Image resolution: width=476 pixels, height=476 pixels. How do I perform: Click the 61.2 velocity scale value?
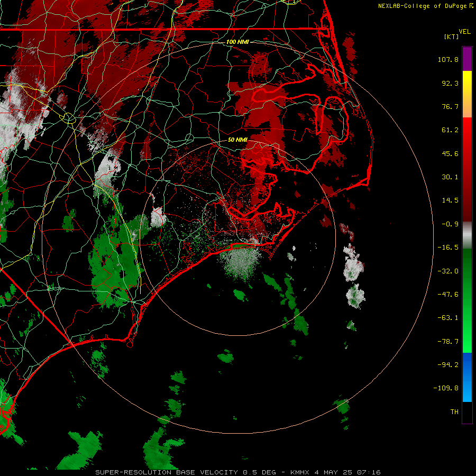pos(450,130)
